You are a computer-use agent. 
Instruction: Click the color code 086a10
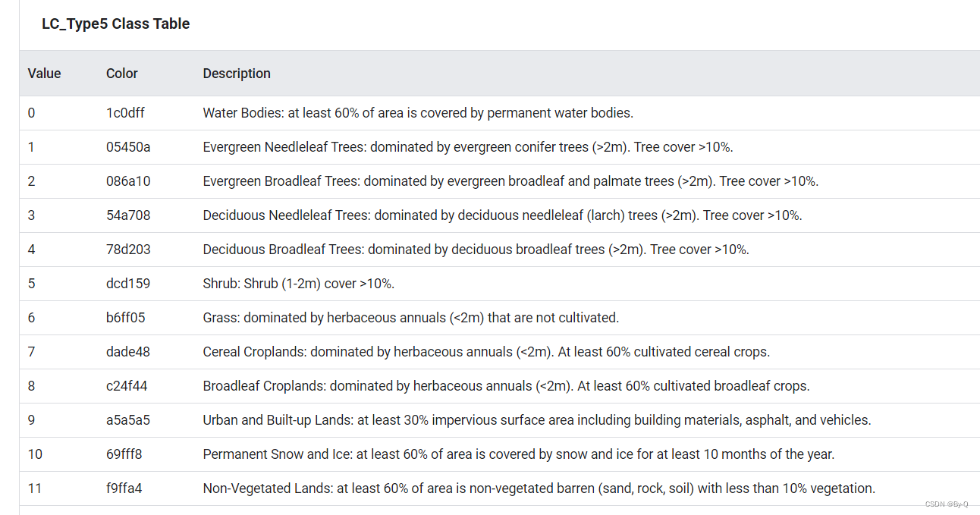coord(128,181)
